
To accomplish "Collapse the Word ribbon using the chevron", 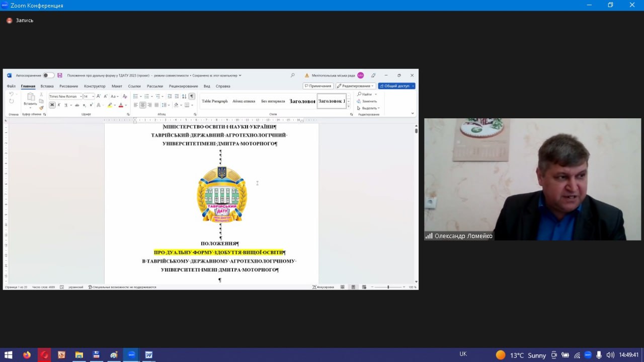I will pyautogui.click(x=413, y=114).
